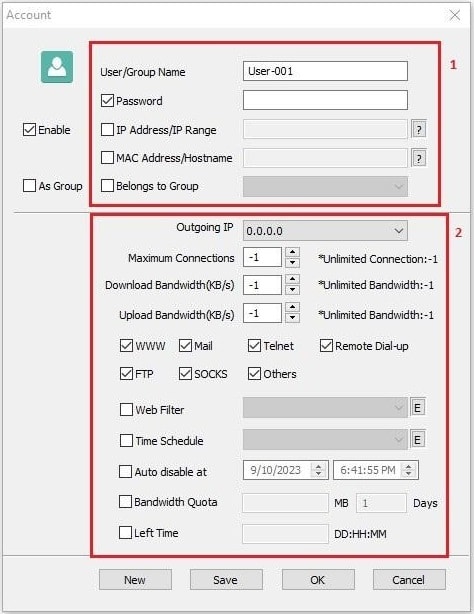This screenshot has height=614, width=474.
Task: Confirm with the OK button
Action: (318, 580)
